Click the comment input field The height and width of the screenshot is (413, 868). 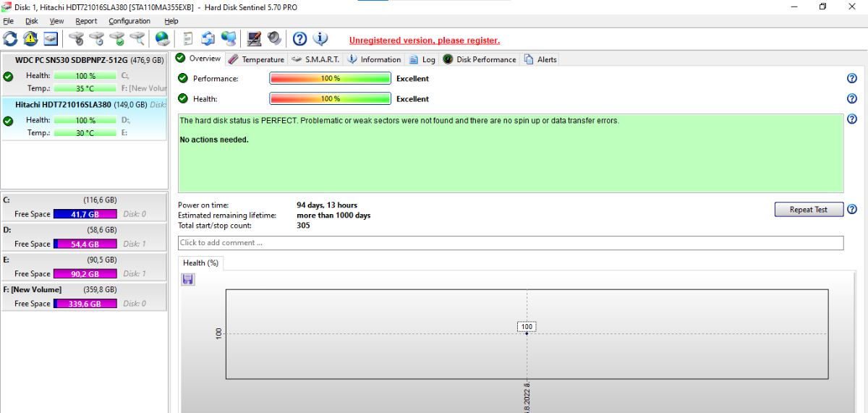[x=510, y=243]
